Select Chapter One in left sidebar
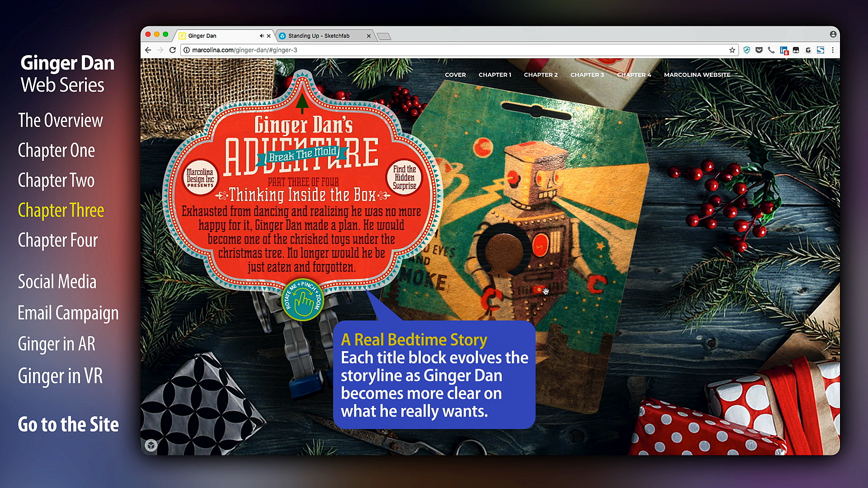868x488 pixels. coord(57,150)
